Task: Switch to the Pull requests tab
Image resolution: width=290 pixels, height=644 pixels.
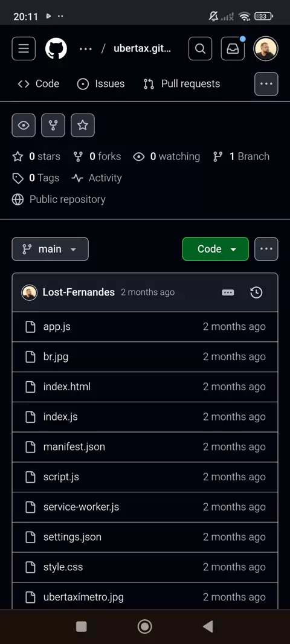Action: coord(182,84)
